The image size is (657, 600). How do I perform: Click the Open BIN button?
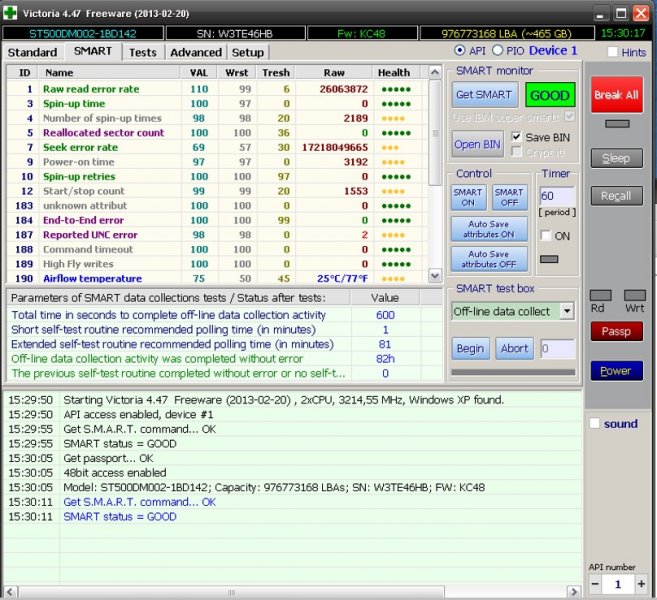pyautogui.click(x=478, y=144)
